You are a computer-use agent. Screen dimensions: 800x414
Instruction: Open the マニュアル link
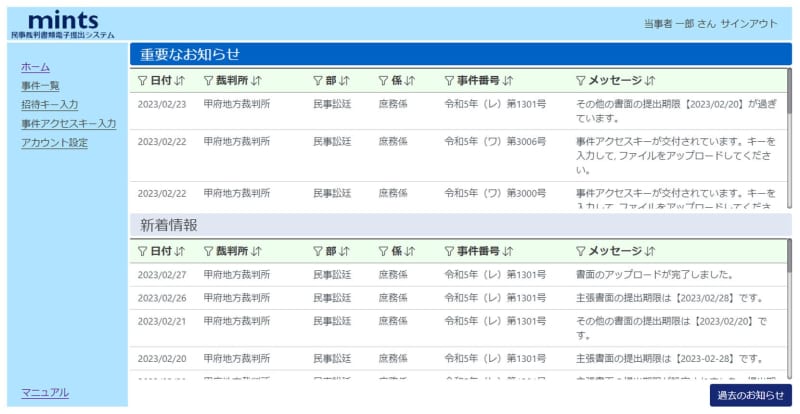[x=45, y=393]
